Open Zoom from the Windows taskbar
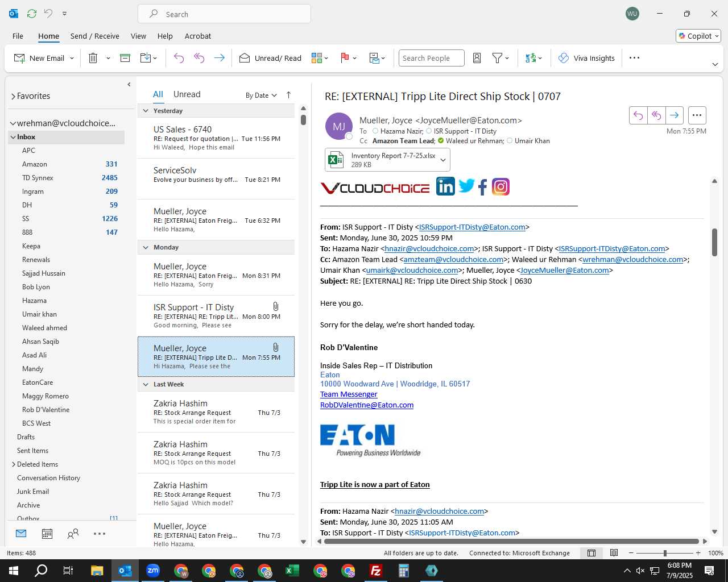Image resolution: width=728 pixels, height=582 pixels. 153,571
